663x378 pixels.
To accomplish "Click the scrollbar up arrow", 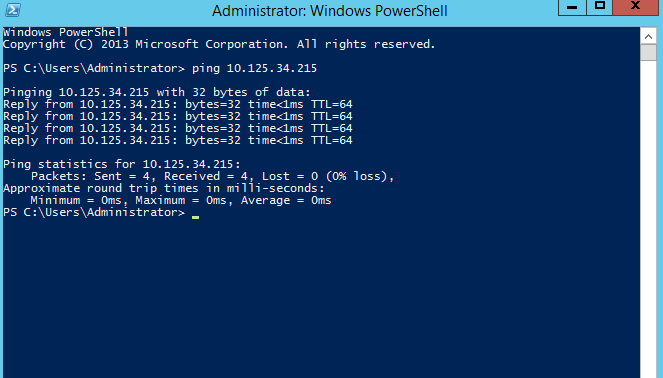I will [x=648, y=36].
